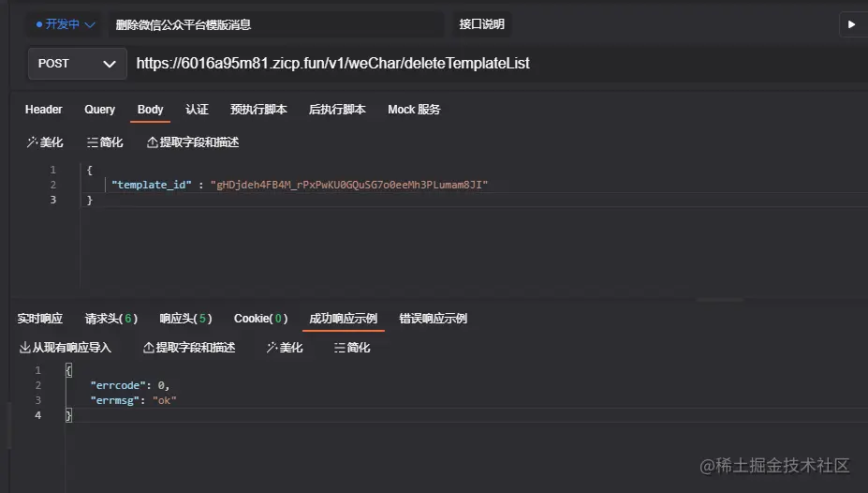868x493 pixels.
Task: Edit the API name field 删除微信公众平台模版消息
Action: click(275, 25)
